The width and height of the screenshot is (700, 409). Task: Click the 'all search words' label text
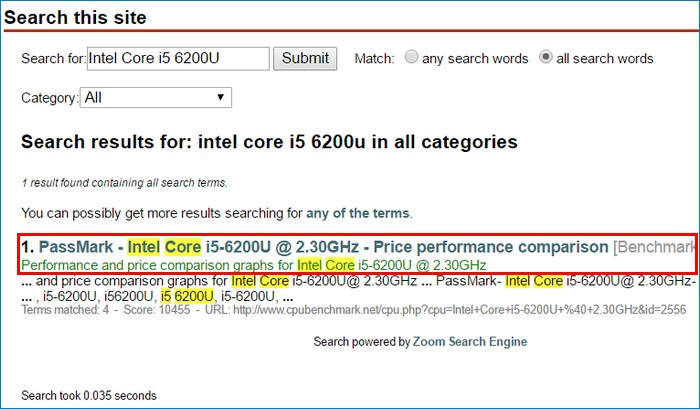click(605, 58)
